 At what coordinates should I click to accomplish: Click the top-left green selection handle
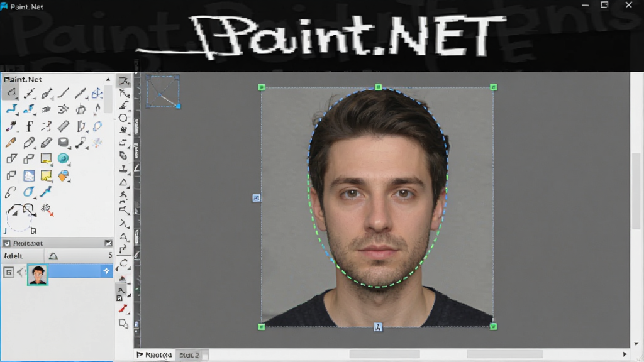point(262,87)
